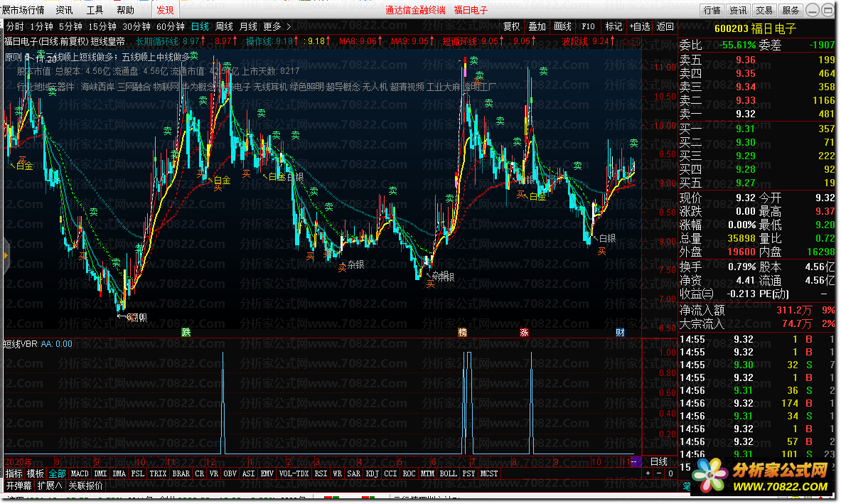Click the 返回 back button
Screen dimensions: 841x504
click(x=665, y=26)
